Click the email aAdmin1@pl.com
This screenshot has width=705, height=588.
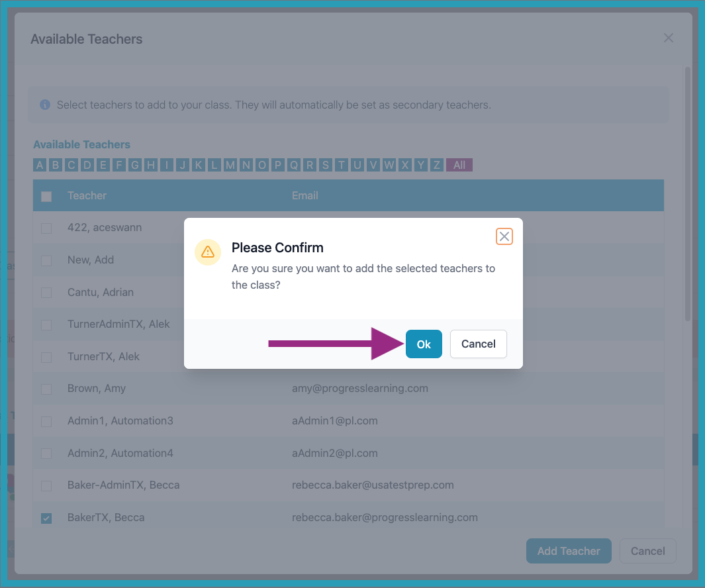tap(335, 420)
